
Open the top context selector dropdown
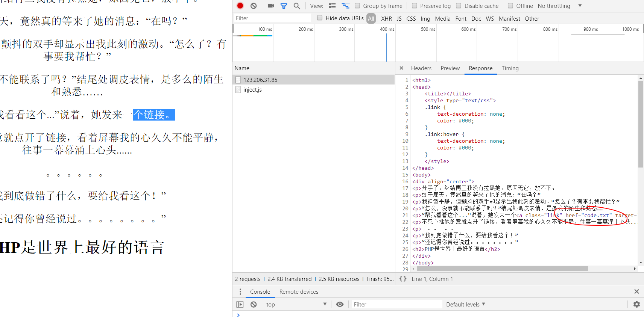[296, 304]
